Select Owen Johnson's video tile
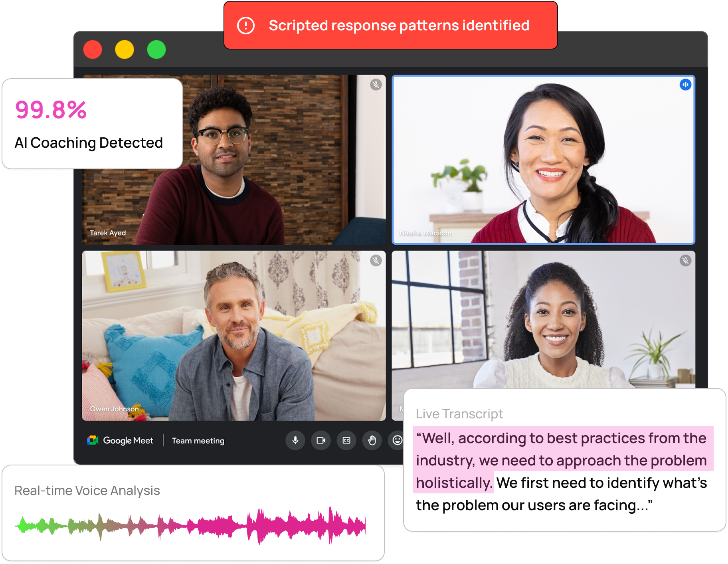Viewport: 728px width, 564px height. pos(234,335)
